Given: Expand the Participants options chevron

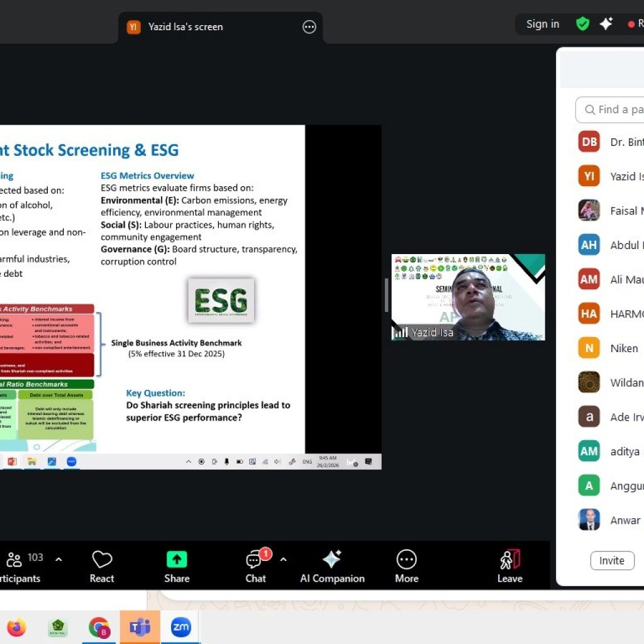Looking at the screenshot, I should (58, 559).
